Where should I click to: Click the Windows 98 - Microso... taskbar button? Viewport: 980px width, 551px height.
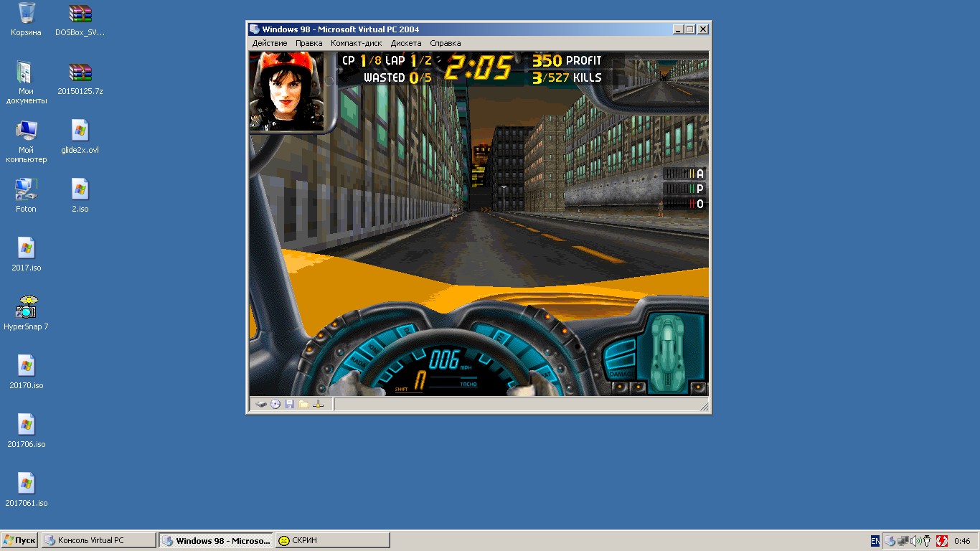(215, 540)
